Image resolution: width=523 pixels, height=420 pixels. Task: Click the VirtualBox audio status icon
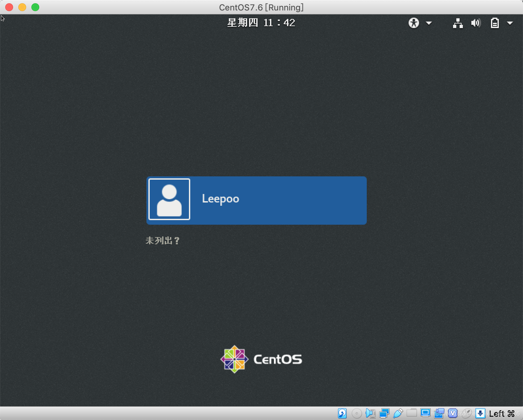point(370,413)
